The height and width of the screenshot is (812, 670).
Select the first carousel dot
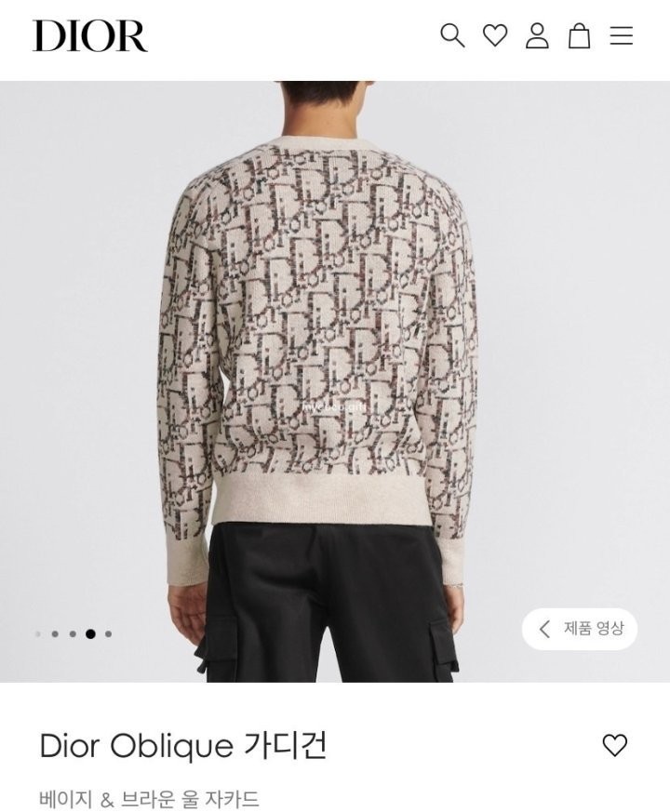tap(38, 633)
